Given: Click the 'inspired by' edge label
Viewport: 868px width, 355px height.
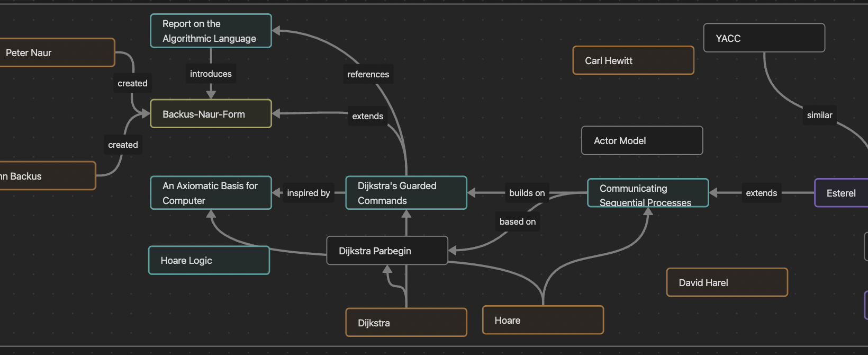Looking at the screenshot, I should [308, 193].
